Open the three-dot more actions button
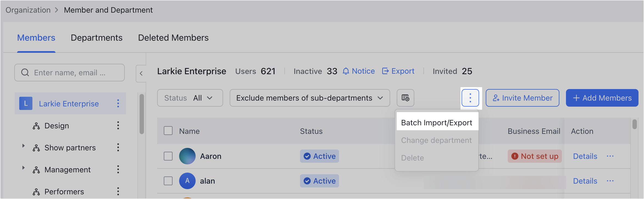The height and width of the screenshot is (199, 644). (470, 98)
